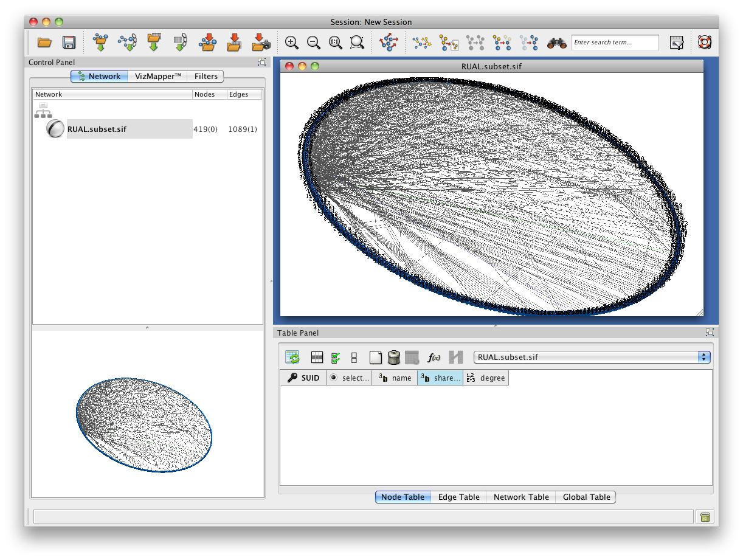
Task: Click the Zoom In magnifier
Action: (x=292, y=43)
